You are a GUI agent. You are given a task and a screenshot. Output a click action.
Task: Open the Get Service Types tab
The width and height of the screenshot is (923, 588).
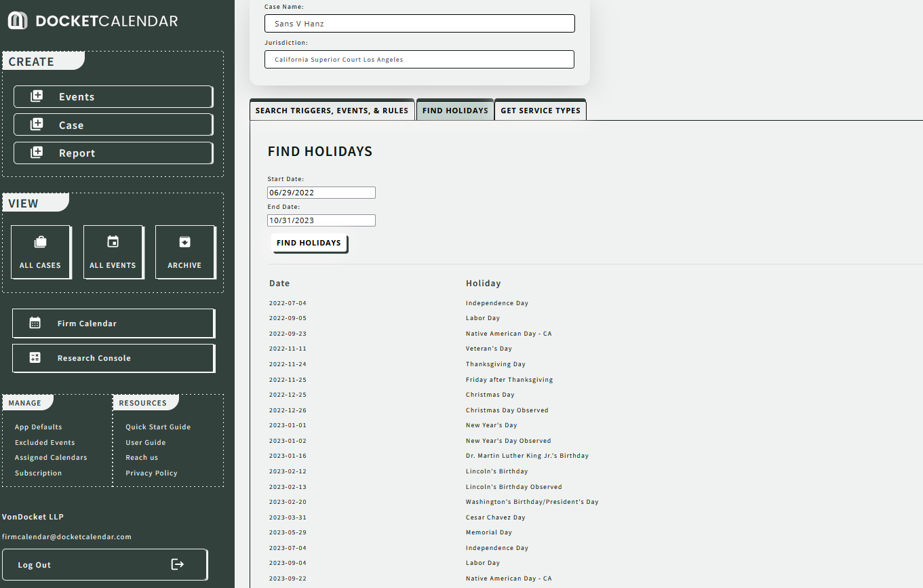tap(540, 111)
